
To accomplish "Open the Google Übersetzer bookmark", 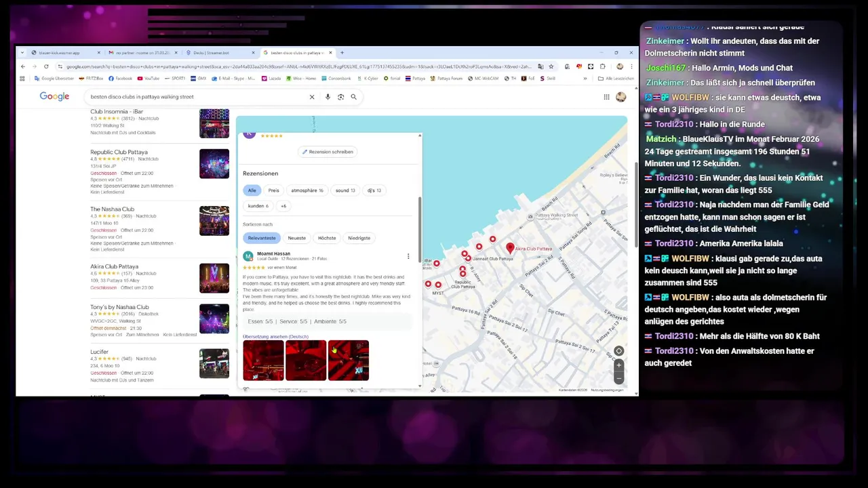I will pyautogui.click(x=54, y=79).
